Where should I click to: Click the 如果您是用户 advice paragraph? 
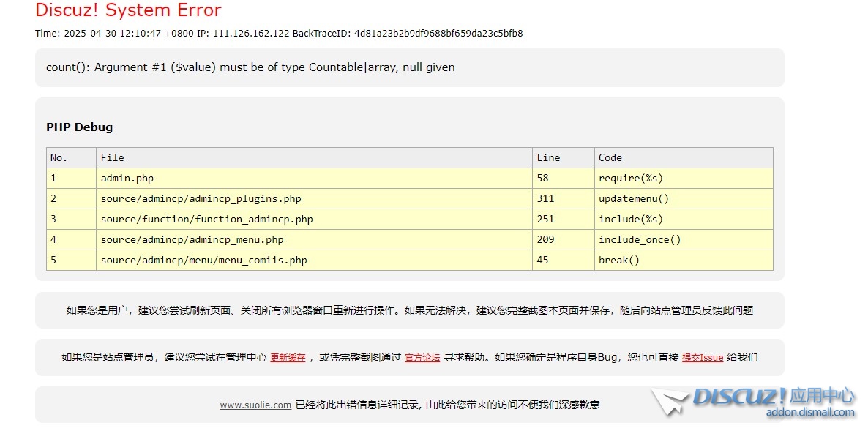tap(410, 310)
